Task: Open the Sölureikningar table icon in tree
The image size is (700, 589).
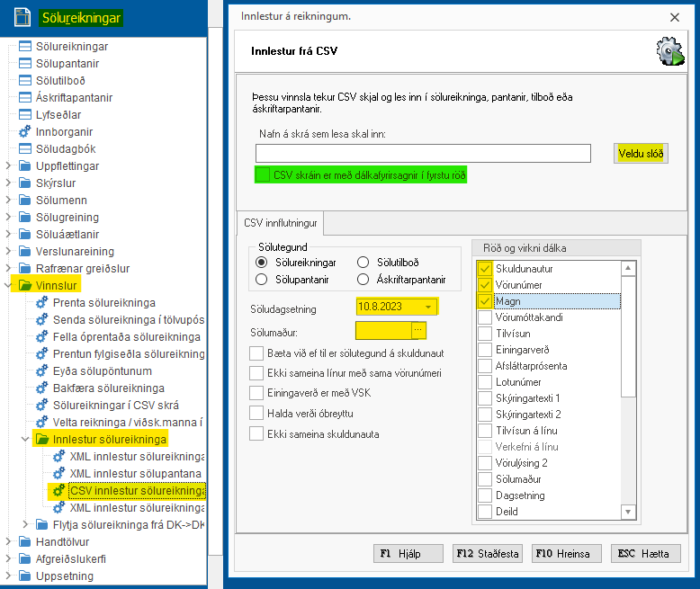Action: click(x=25, y=46)
